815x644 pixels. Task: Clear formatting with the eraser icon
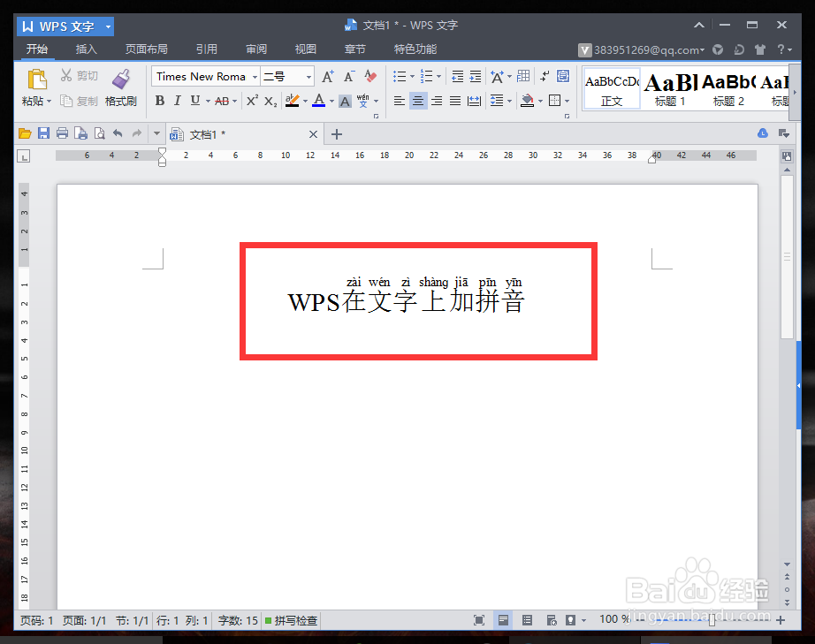pos(370,76)
